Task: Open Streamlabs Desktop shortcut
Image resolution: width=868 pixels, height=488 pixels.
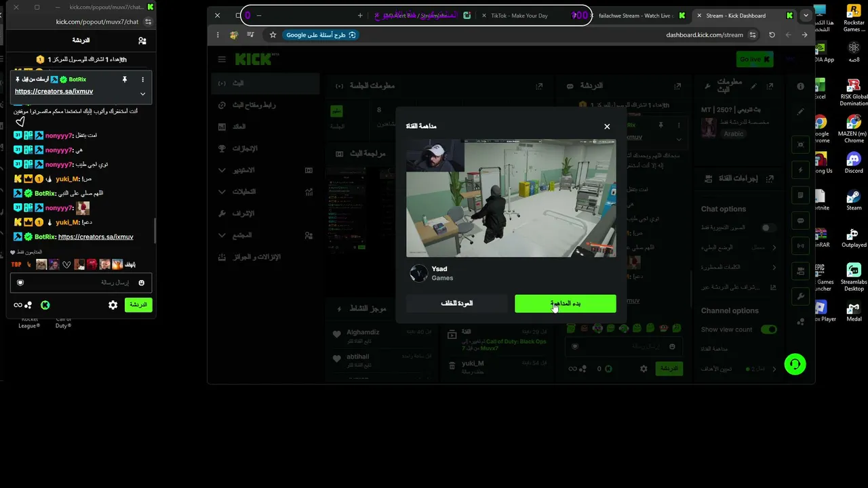Action: pos(854,278)
